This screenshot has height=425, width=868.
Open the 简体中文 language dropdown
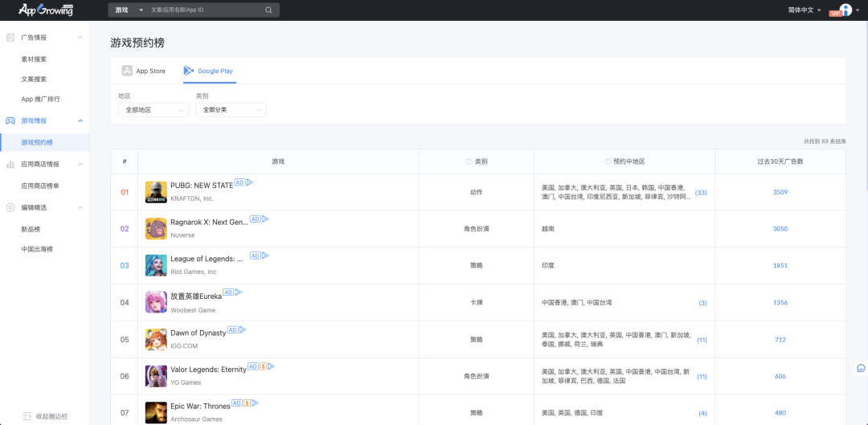[x=805, y=10]
